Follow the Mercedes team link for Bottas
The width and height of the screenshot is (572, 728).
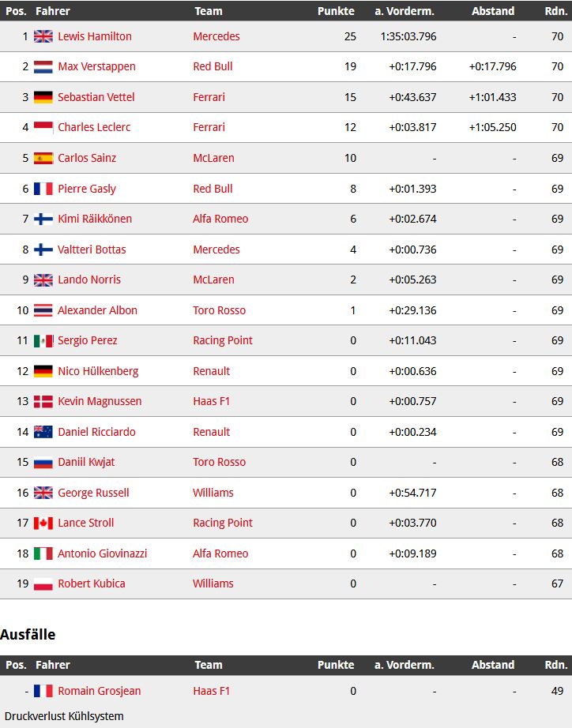click(x=216, y=250)
